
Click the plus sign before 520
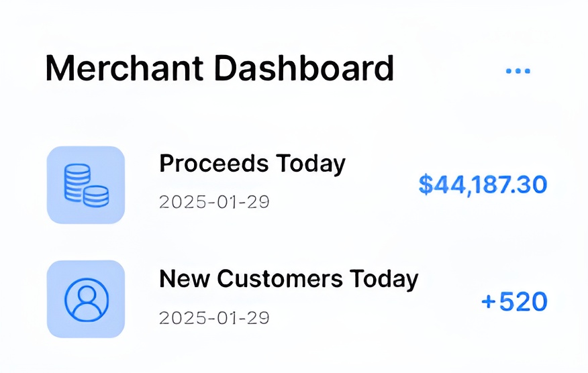click(488, 303)
